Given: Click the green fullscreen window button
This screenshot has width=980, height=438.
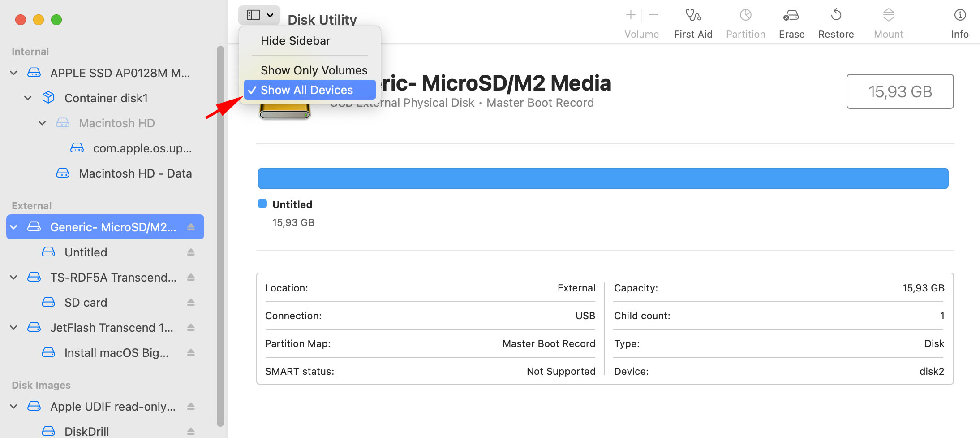Looking at the screenshot, I should [x=56, y=20].
